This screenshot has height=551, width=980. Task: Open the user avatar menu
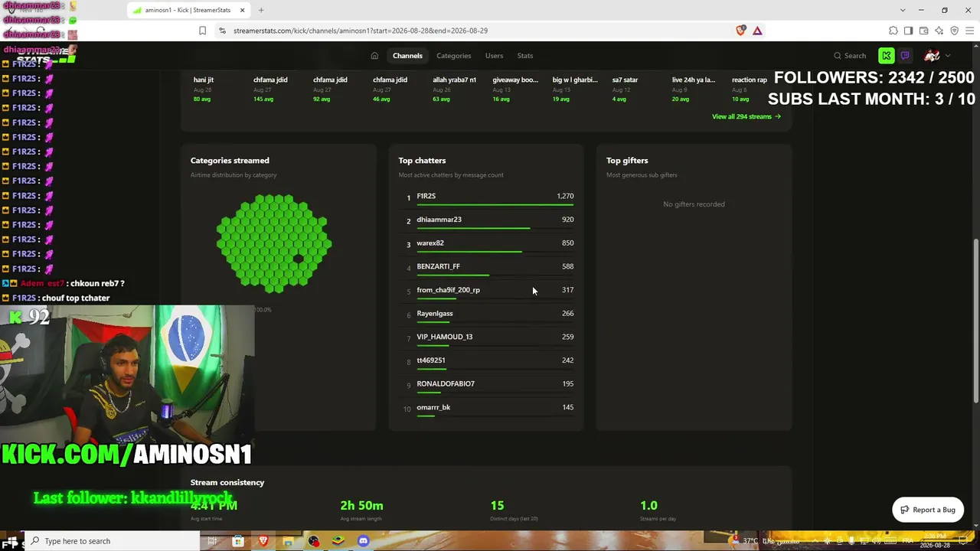(x=932, y=56)
